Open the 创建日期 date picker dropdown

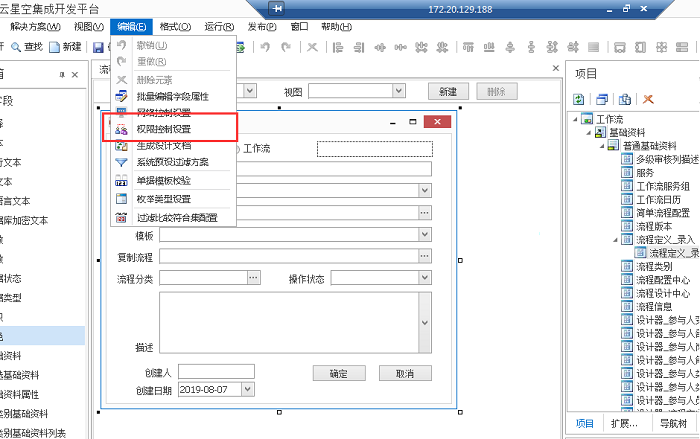248,389
